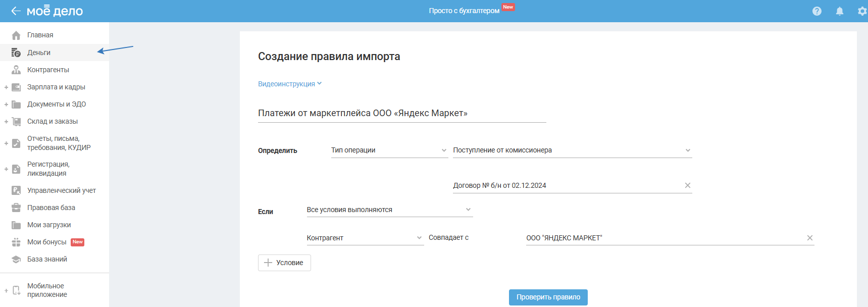This screenshot has height=307, width=868.
Task: Open the Контрагенты menu item
Action: (48, 70)
